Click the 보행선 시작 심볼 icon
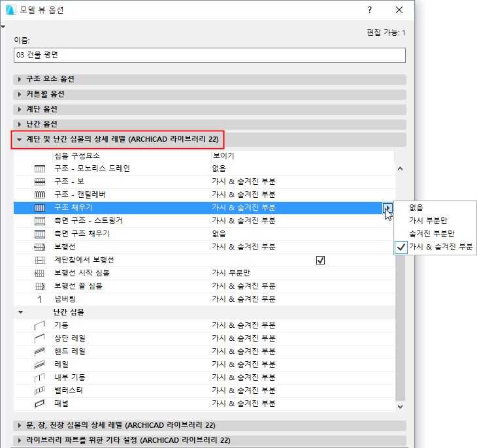This screenshot has height=448, width=477. click(x=40, y=273)
